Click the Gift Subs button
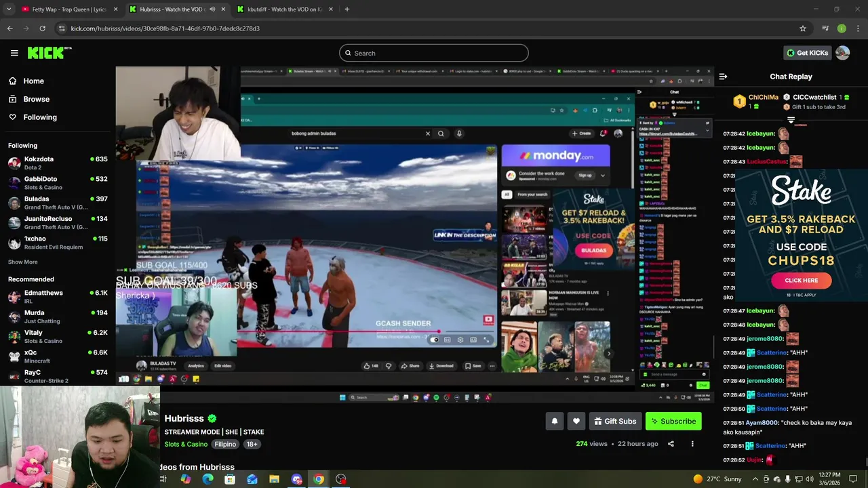This screenshot has height=488, width=868. (615, 421)
